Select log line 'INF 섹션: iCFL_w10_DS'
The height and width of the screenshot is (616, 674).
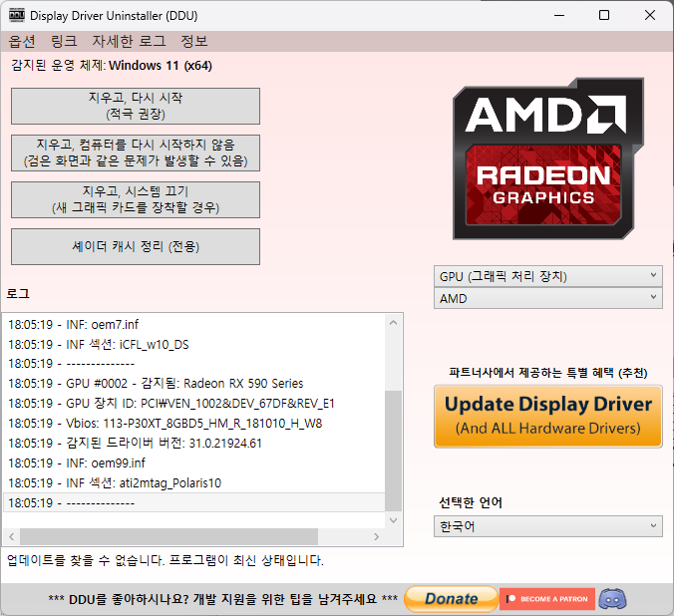193,344
